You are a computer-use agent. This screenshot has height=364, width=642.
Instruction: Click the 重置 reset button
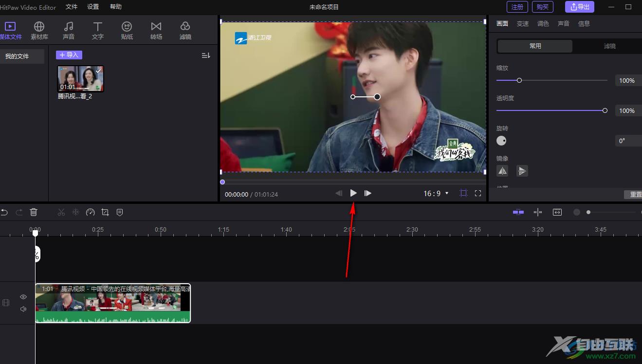pos(633,194)
